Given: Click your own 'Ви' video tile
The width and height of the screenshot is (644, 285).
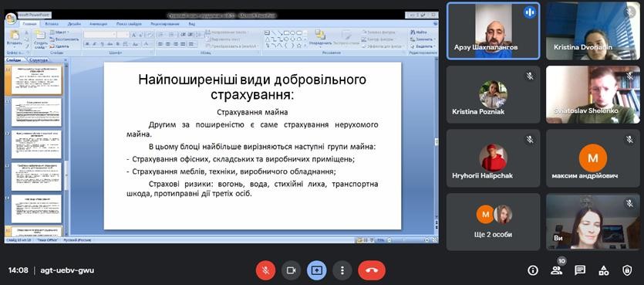Looking at the screenshot, I should [593, 222].
